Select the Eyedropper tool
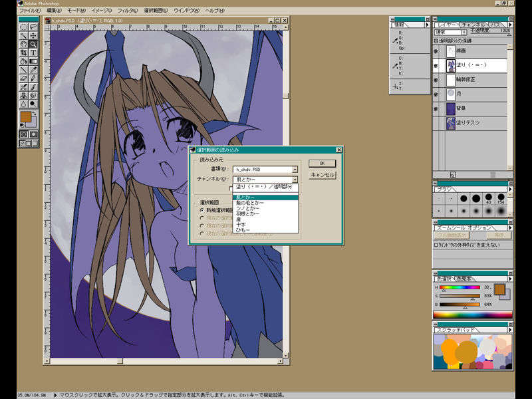The width and height of the screenshot is (532, 399). pos(33,70)
